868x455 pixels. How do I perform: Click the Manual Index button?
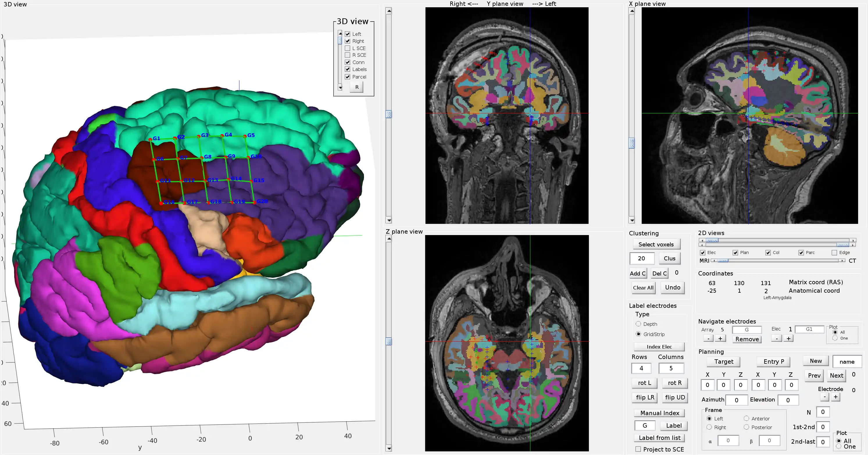pyautogui.click(x=658, y=413)
